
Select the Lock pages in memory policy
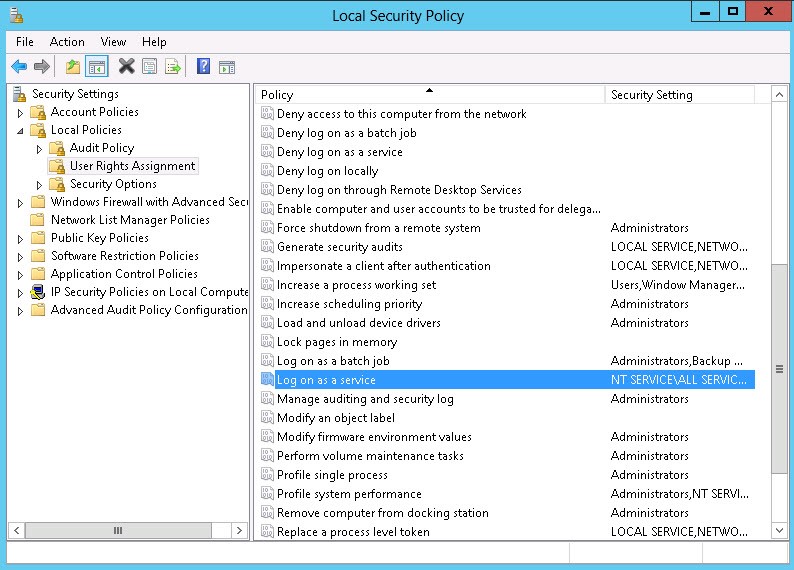click(337, 342)
